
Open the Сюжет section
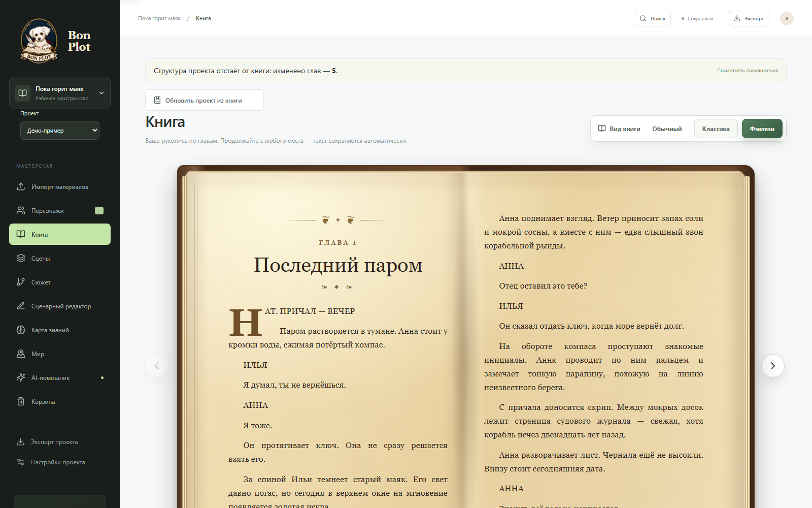[60, 282]
